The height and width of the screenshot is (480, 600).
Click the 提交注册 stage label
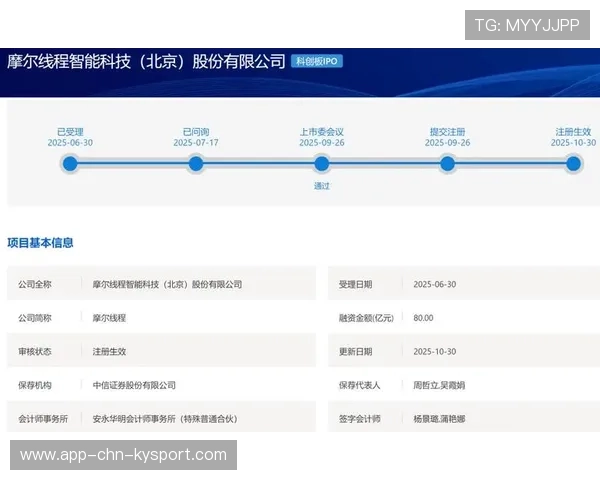447,132
